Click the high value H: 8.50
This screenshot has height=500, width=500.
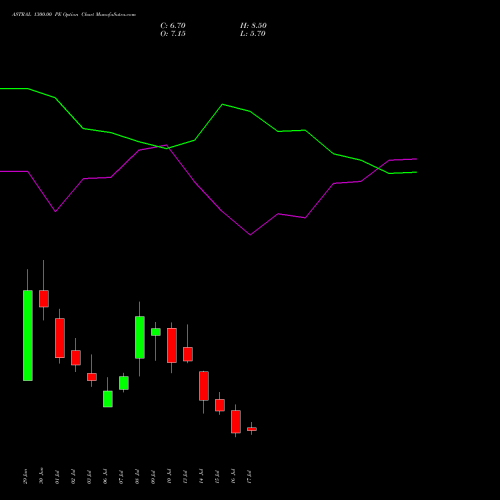(253, 26)
